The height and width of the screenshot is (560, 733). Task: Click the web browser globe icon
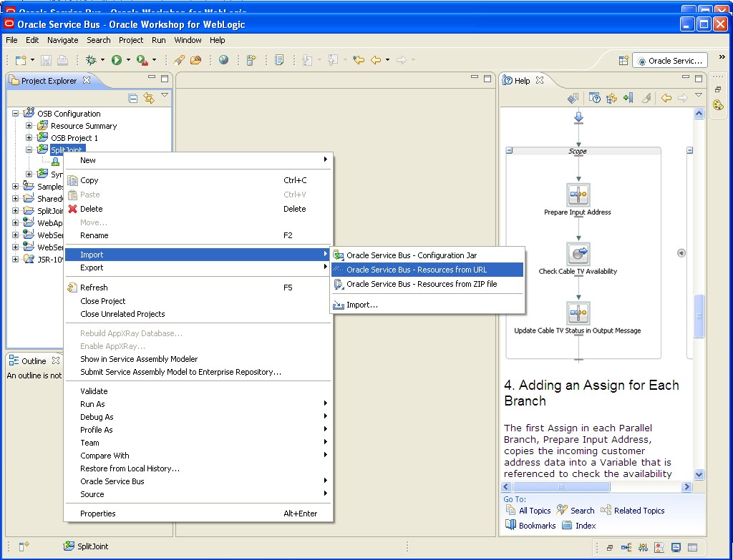tap(224, 60)
